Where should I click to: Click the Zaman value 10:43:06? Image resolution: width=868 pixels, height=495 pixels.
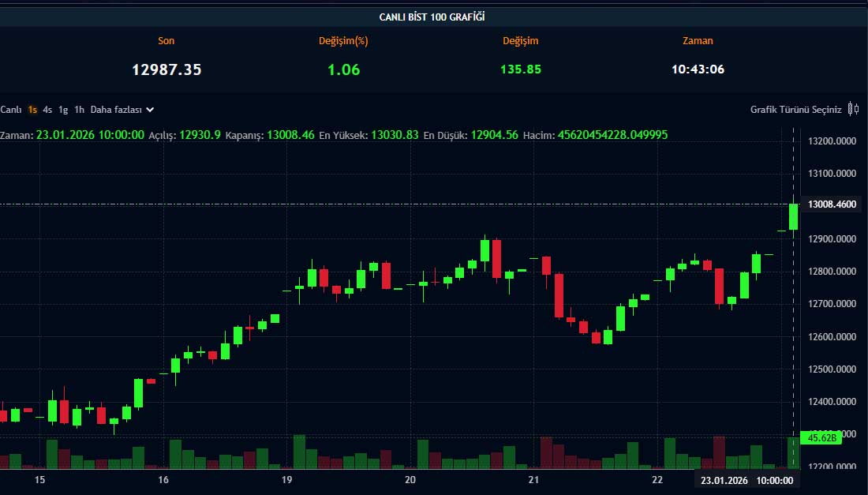698,69
